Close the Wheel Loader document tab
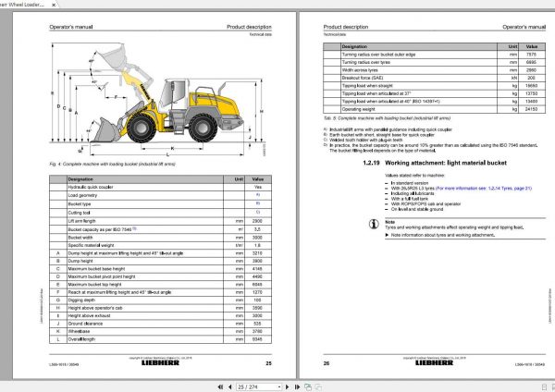 [54, 5]
